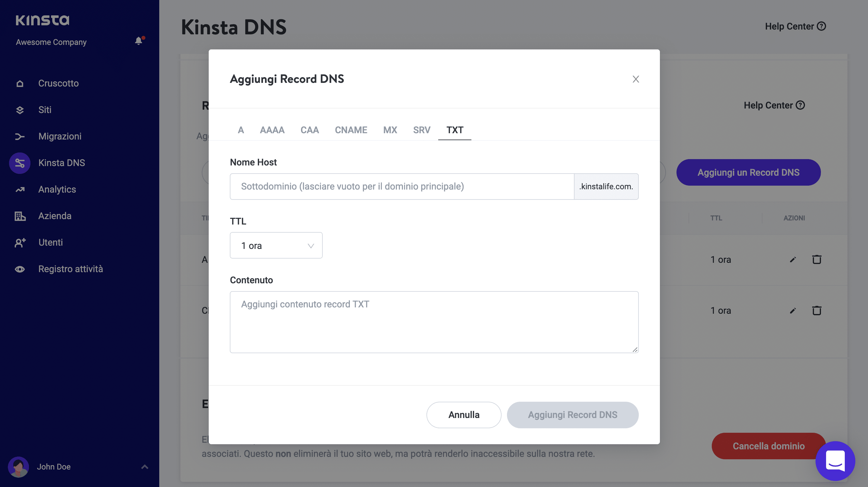Go to Siti in sidebar
This screenshot has height=487, width=868.
pos(45,110)
